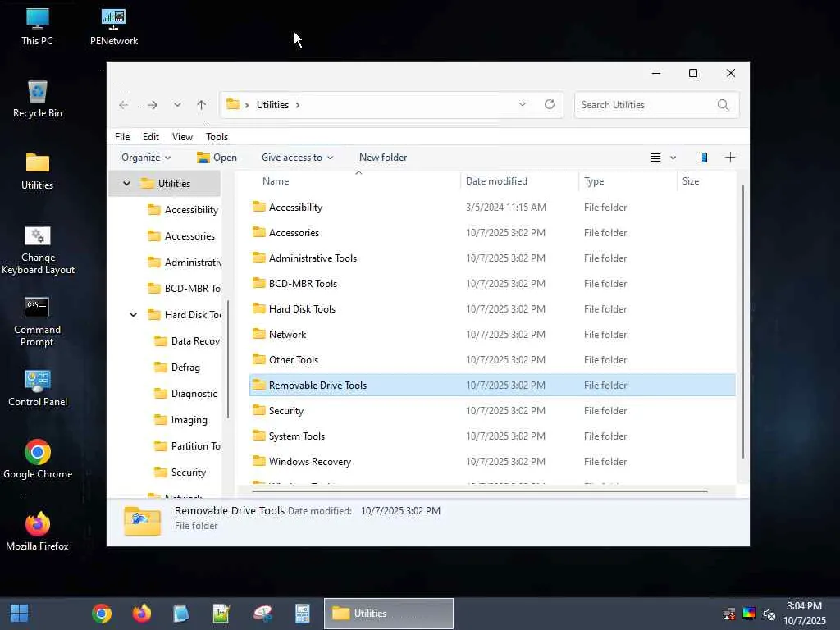Open the Edit menu
The height and width of the screenshot is (630, 840).
point(151,137)
